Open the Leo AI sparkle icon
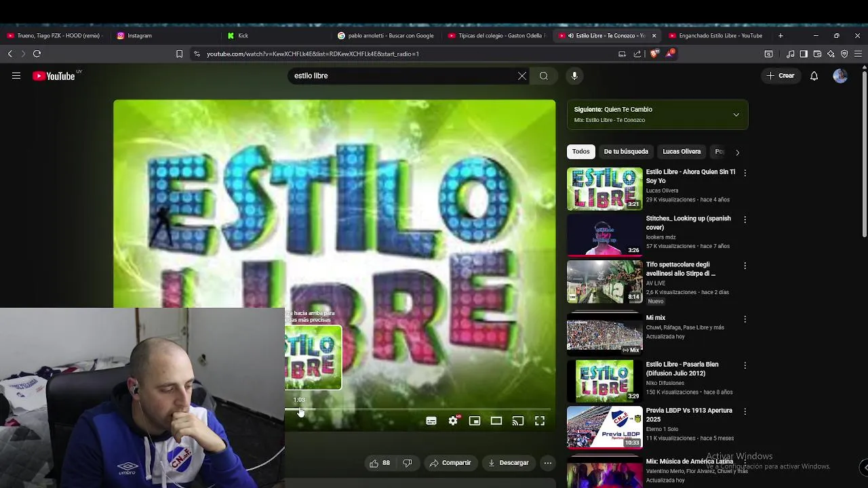 831,54
